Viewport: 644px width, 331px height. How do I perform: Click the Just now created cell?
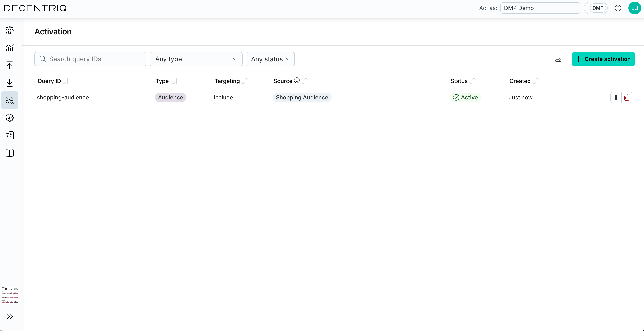[520, 98]
